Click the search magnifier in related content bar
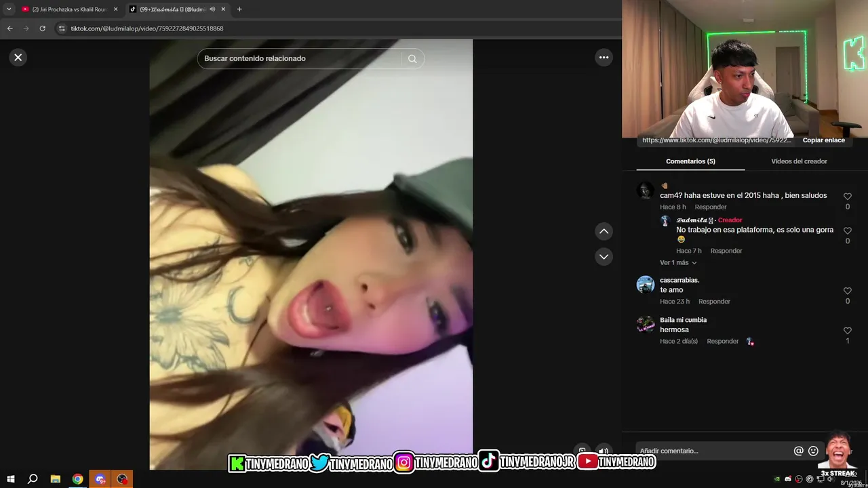868x488 pixels. click(412, 59)
